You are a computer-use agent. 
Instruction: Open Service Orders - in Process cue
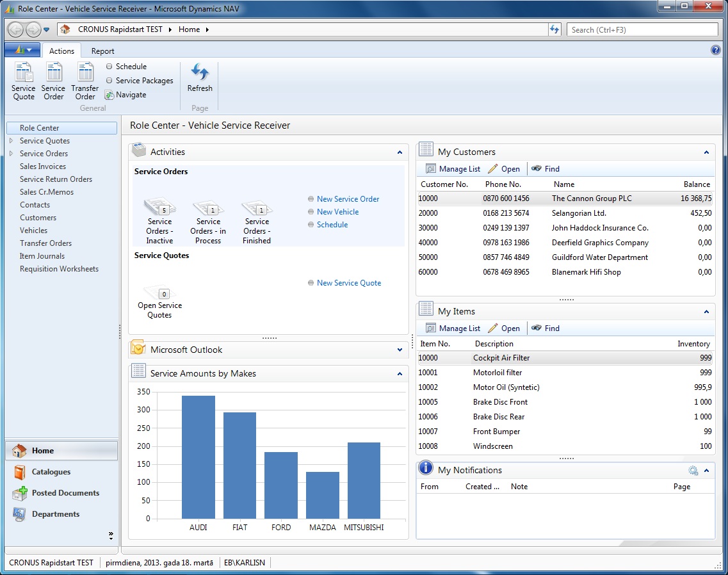pos(208,221)
